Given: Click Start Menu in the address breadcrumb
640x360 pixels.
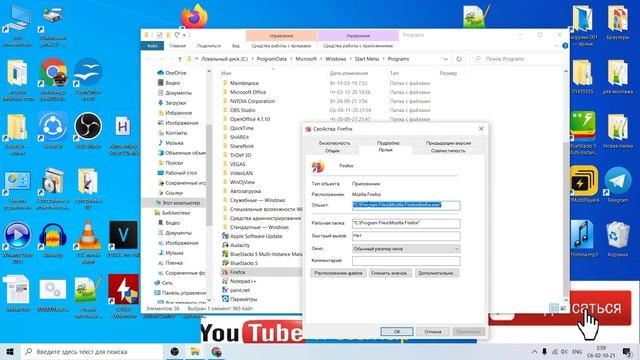Looking at the screenshot, I should pyautogui.click(x=367, y=59).
